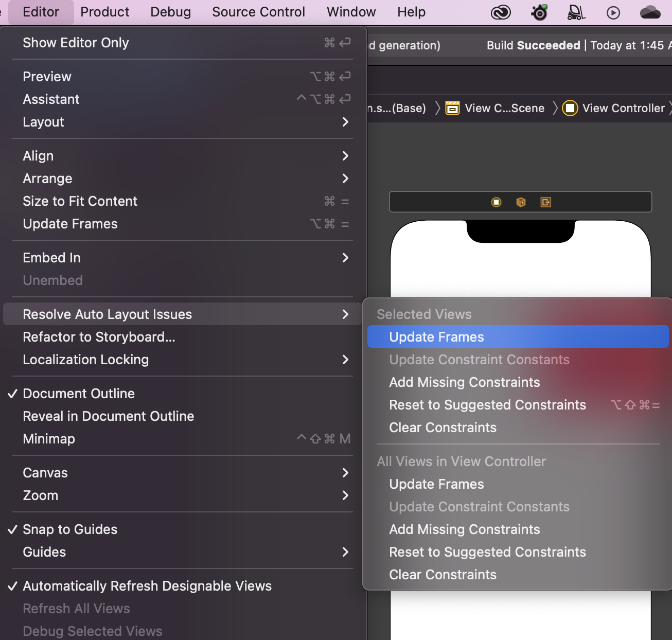Expand the Canvas submenu
Viewport: 672px width, 640px height.
[183, 473]
